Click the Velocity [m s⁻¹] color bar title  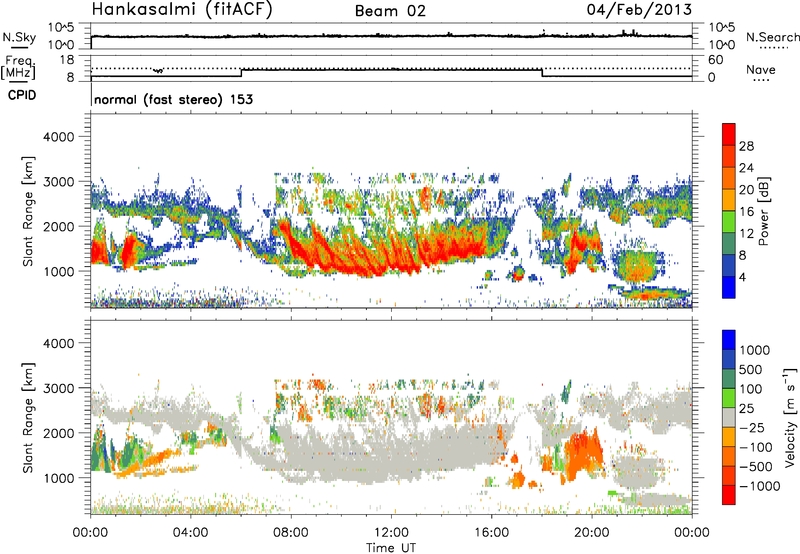[x=790, y=417]
